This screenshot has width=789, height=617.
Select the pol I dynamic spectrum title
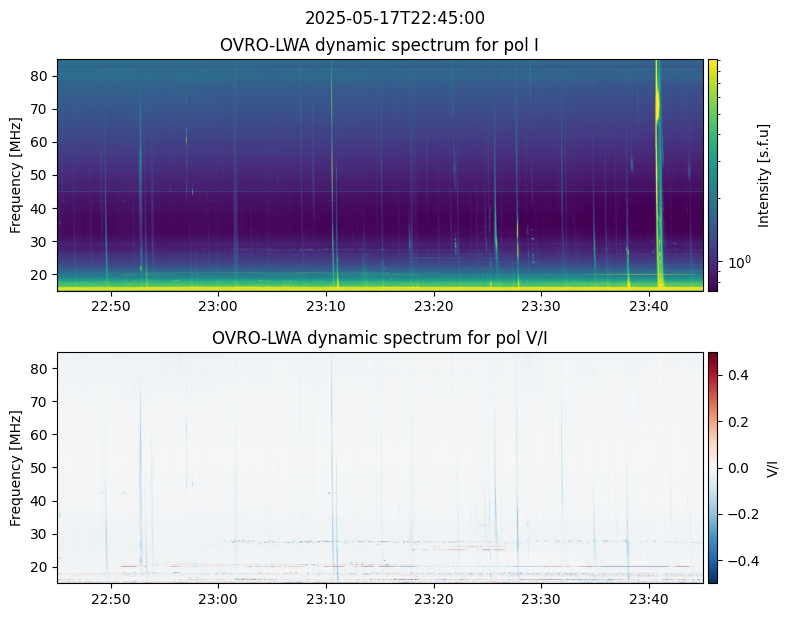pos(380,45)
